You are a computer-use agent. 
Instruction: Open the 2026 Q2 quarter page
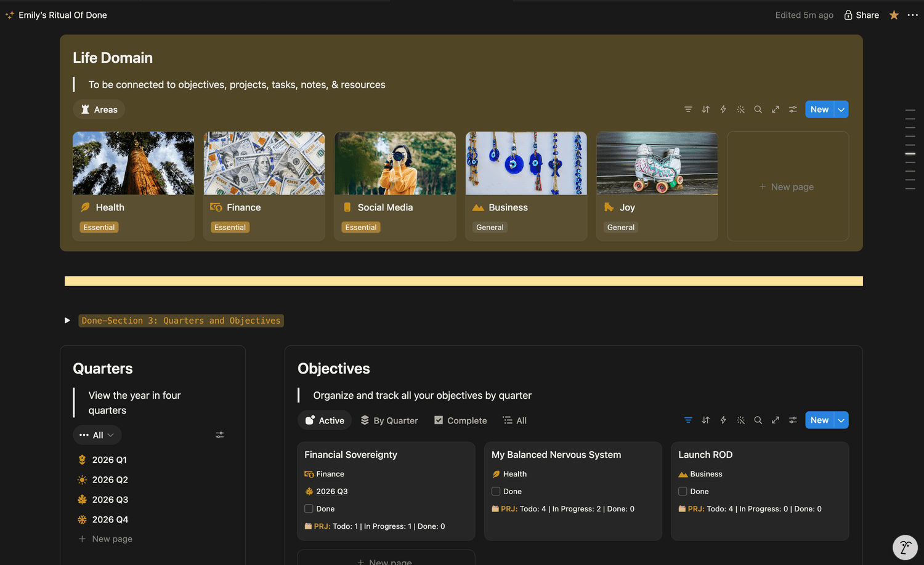110,479
